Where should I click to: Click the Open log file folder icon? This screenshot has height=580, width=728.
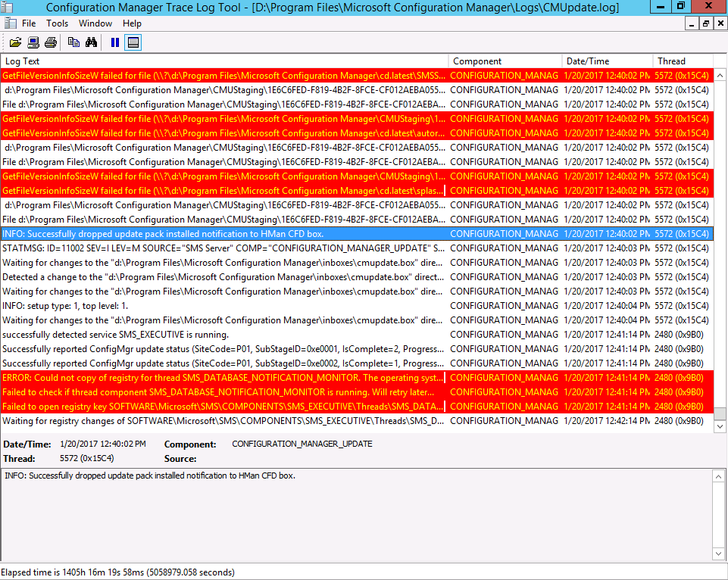(x=15, y=42)
